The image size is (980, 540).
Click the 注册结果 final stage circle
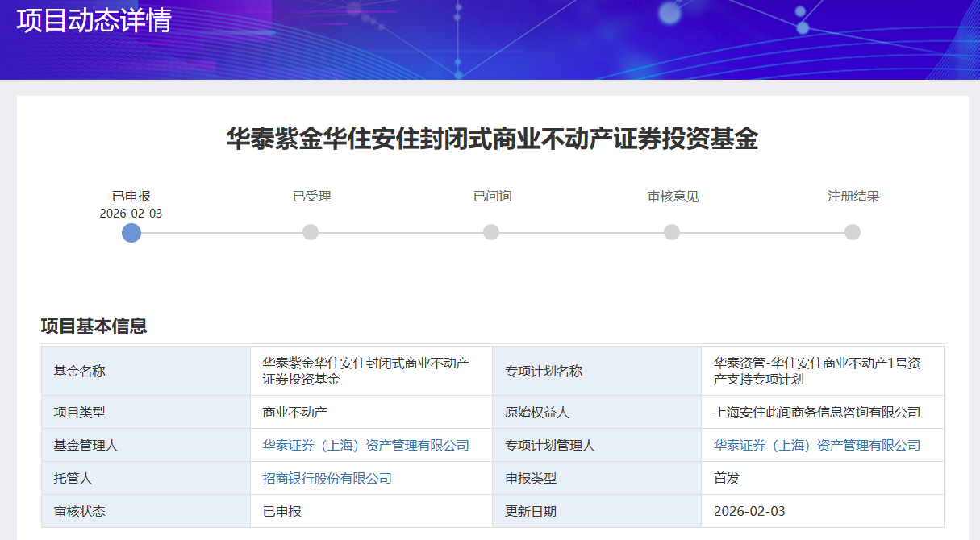tap(853, 232)
